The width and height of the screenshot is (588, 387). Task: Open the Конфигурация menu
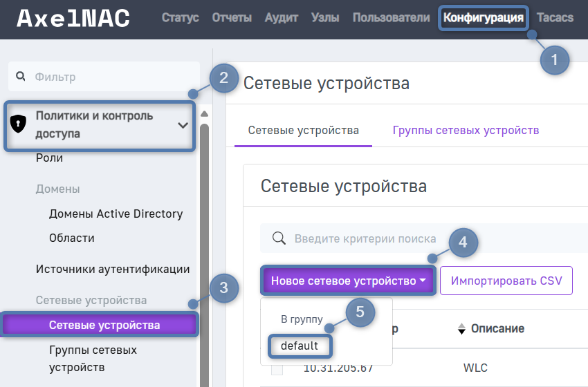pos(484,18)
